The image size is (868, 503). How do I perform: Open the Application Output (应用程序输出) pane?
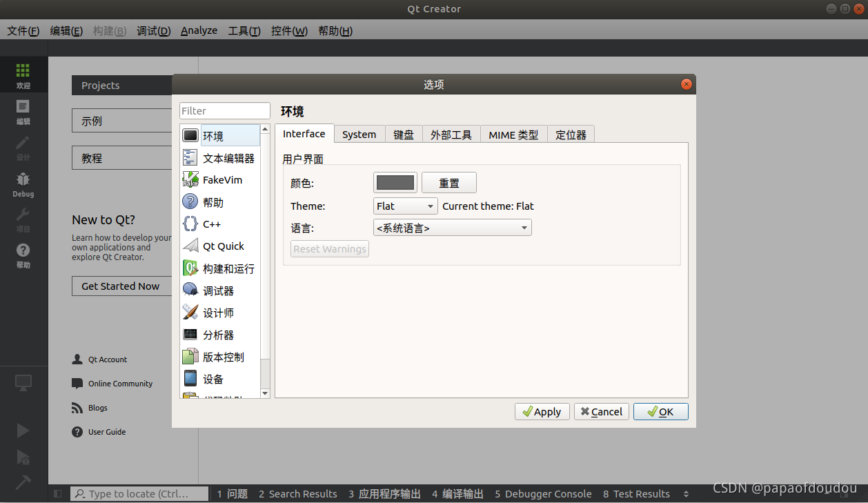tap(384, 494)
